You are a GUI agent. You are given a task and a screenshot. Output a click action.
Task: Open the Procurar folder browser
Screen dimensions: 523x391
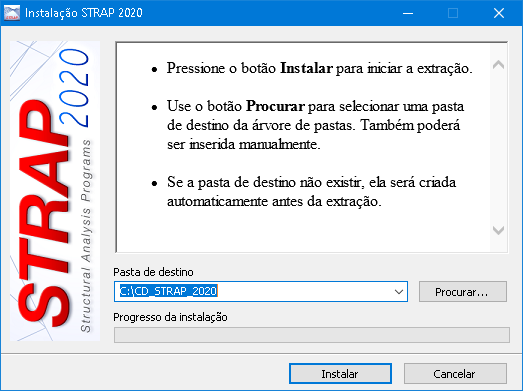[463, 292]
